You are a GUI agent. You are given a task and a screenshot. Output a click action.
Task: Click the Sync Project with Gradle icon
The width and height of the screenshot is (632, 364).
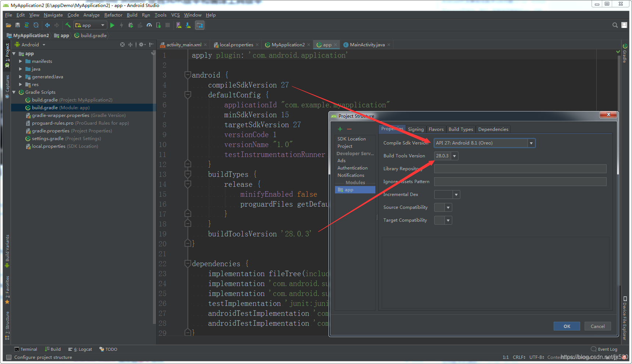pos(26,25)
